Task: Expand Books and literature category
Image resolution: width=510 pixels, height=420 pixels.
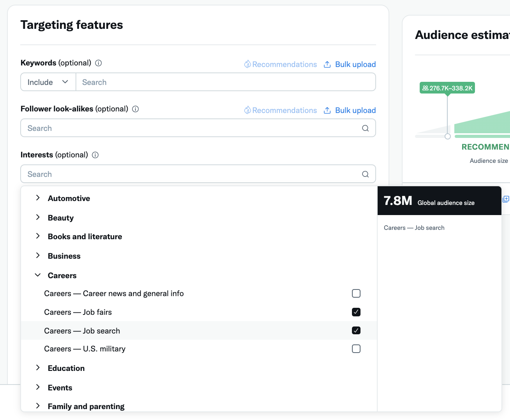Action: click(x=38, y=236)
